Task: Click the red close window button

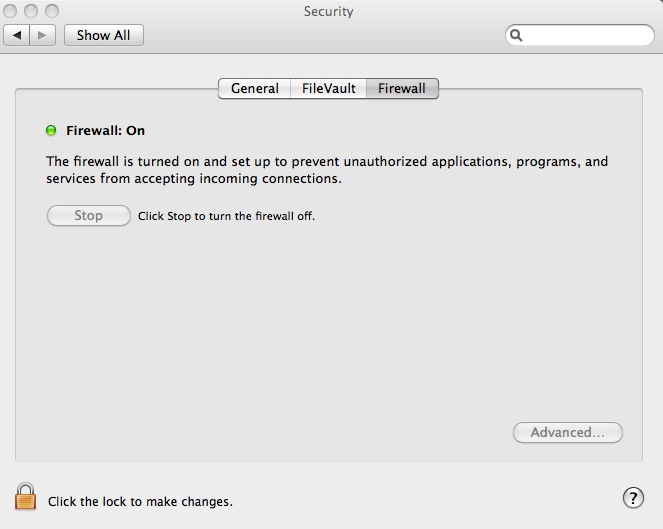Action: tap(10, 11)
